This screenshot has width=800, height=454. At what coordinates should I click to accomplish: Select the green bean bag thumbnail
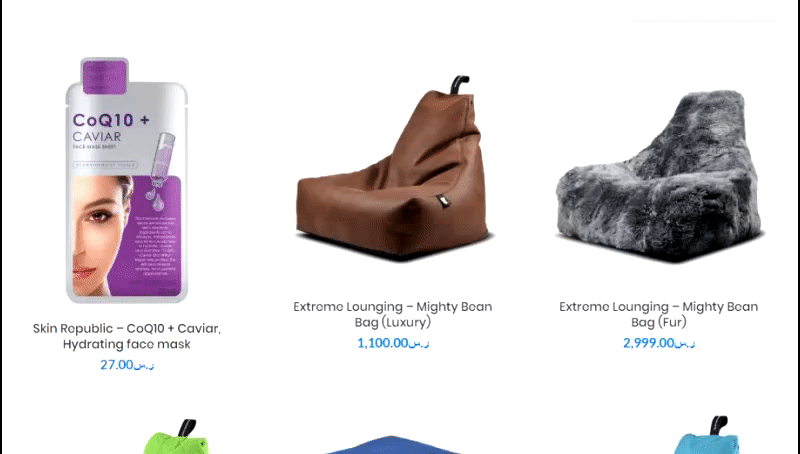[177, 437]
